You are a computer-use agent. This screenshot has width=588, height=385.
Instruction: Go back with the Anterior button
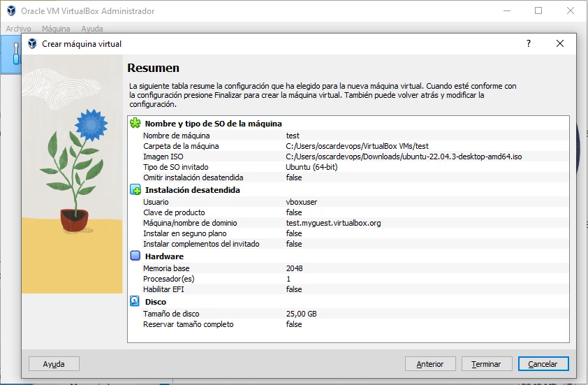(x=430, y=363)
